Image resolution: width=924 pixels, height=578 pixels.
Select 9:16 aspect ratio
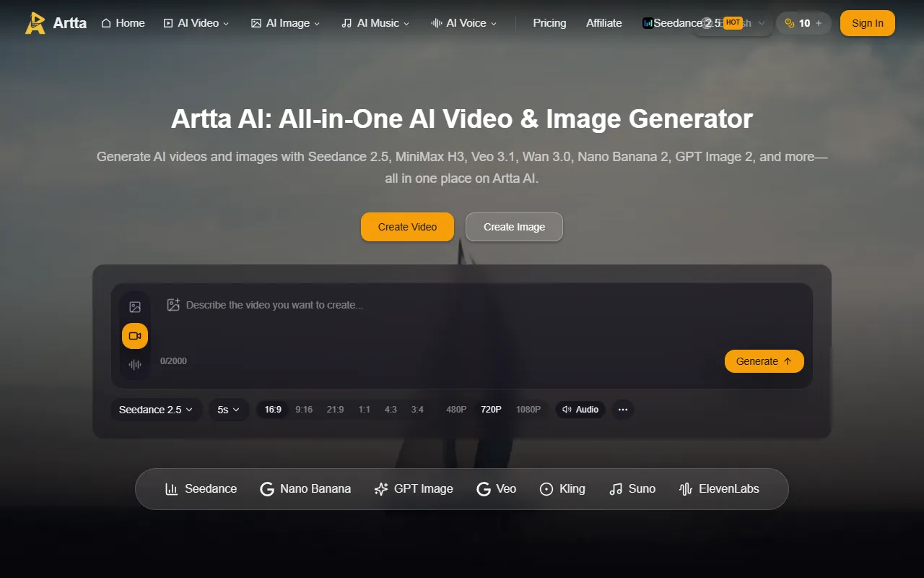[304, 410]
